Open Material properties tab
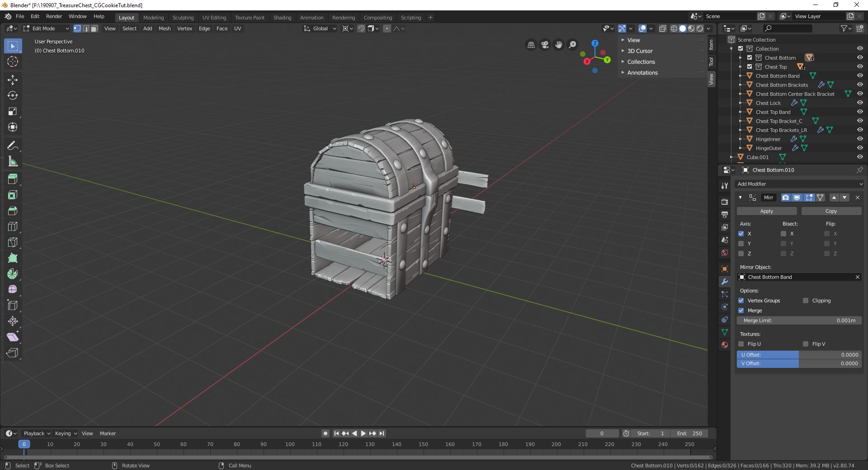 click(725, 345)
